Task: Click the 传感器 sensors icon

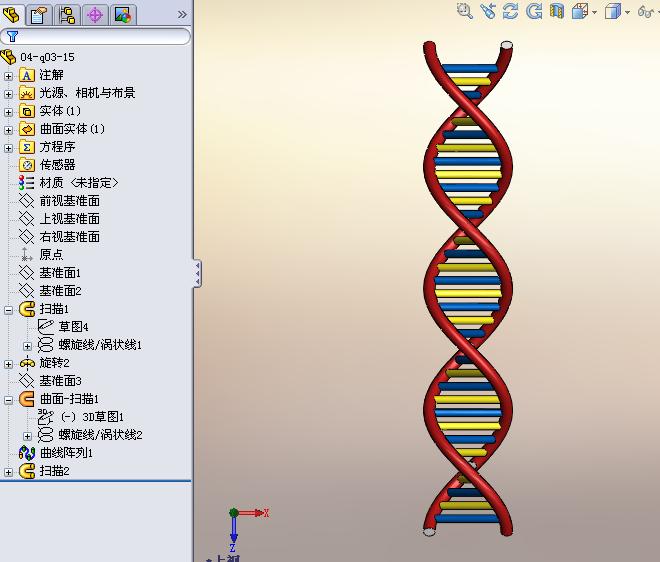Action: pyautogui.click(x=27, y=165)
